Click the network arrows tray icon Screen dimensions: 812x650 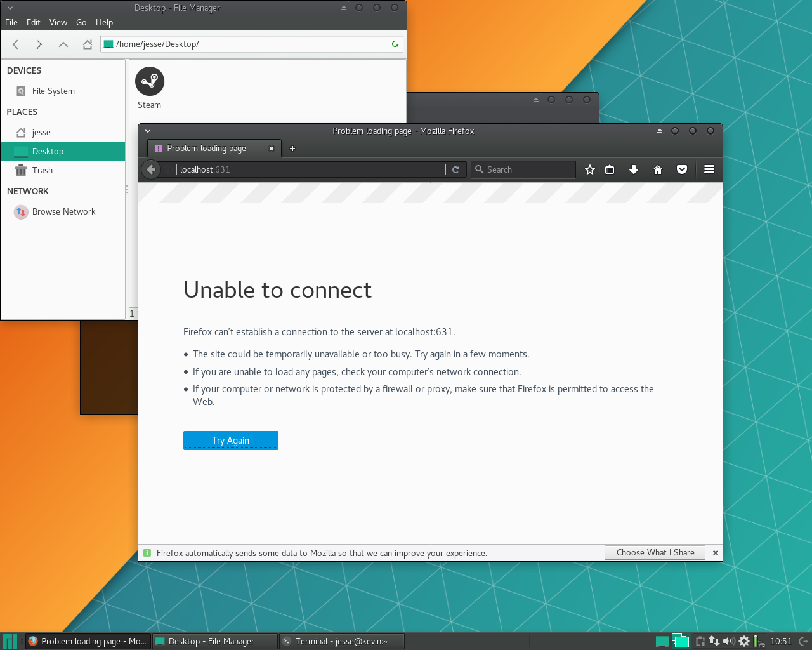714,641
